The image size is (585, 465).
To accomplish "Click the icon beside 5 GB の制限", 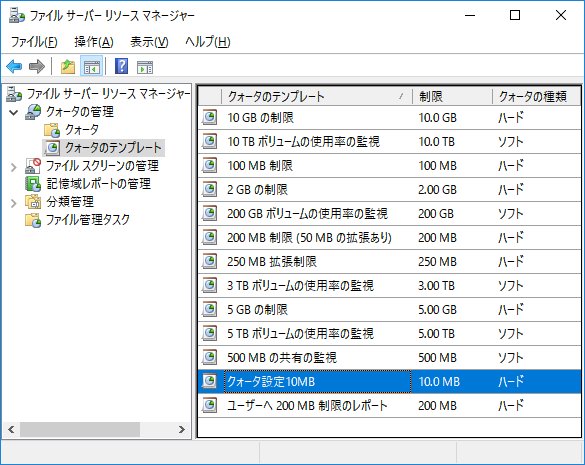I will 209,309.
